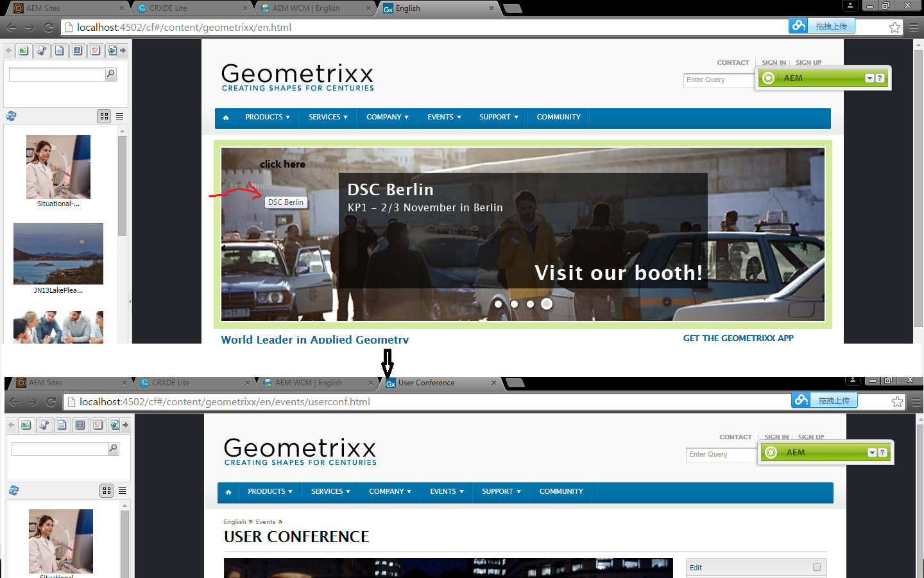
Task: Open globe page tab in English window finder
Action: click(x=112, y=51)
